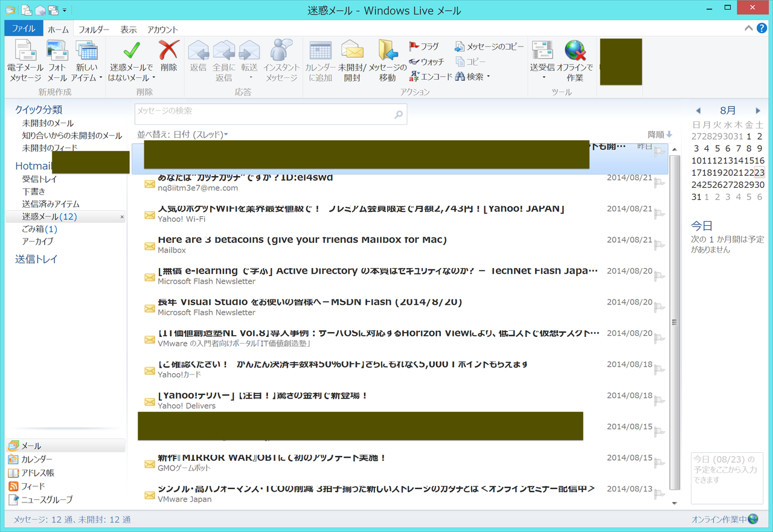Viewport: 773px width, 532px height.
Task: Click the フォト メール ribbon button
Action: tap(57, 61)
